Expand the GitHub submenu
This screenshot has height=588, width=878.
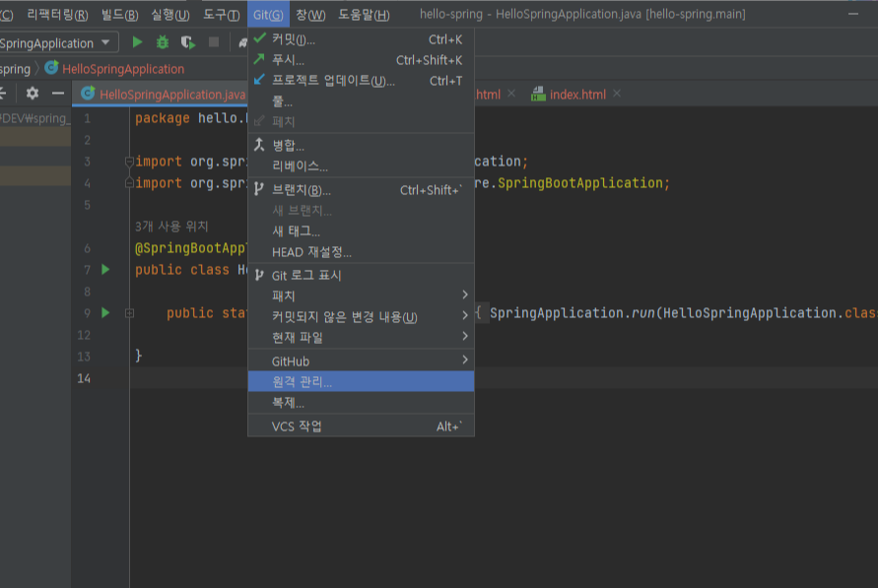click(362, 360)
